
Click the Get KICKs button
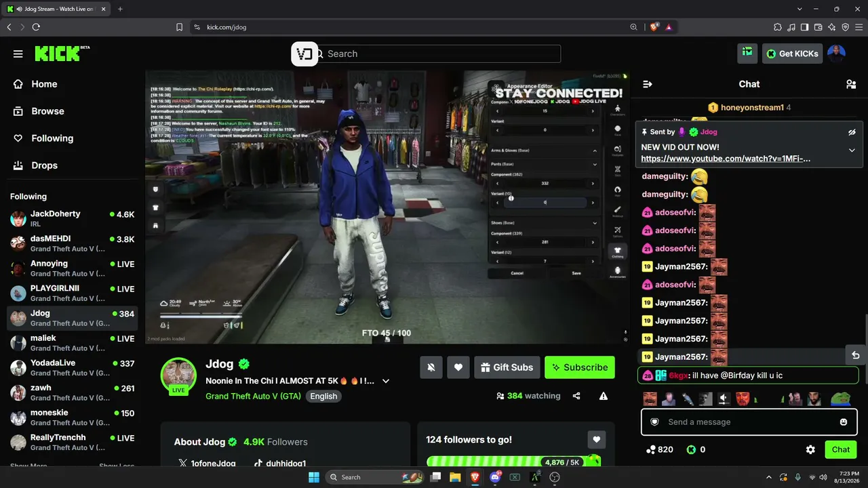point(792,54)
